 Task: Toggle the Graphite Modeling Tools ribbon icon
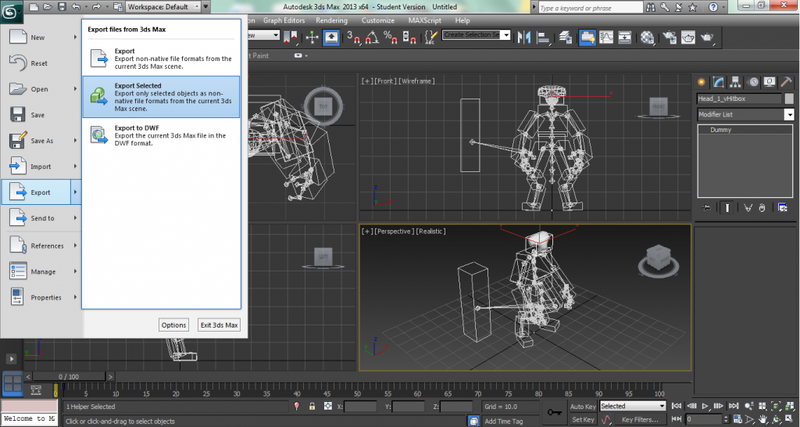pos(587,37)
